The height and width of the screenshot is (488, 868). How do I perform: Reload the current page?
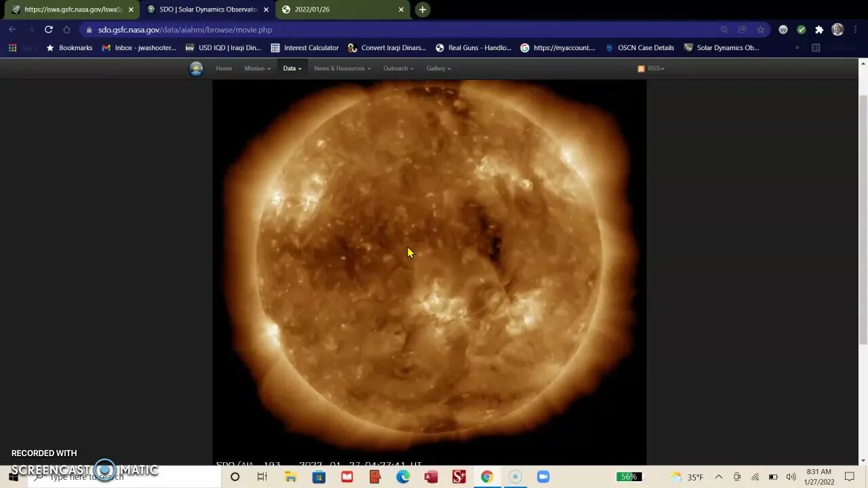pyautogui.click(x=48, y=30)
